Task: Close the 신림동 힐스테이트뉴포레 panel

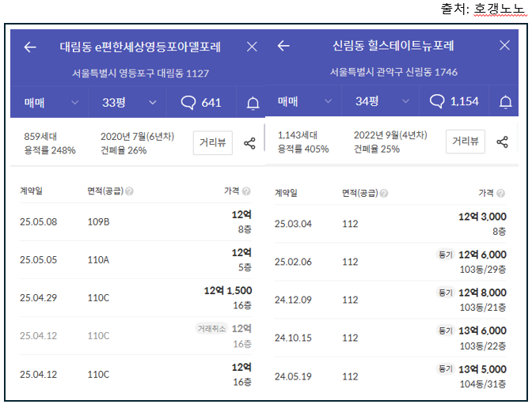Action: coord(504,45)
